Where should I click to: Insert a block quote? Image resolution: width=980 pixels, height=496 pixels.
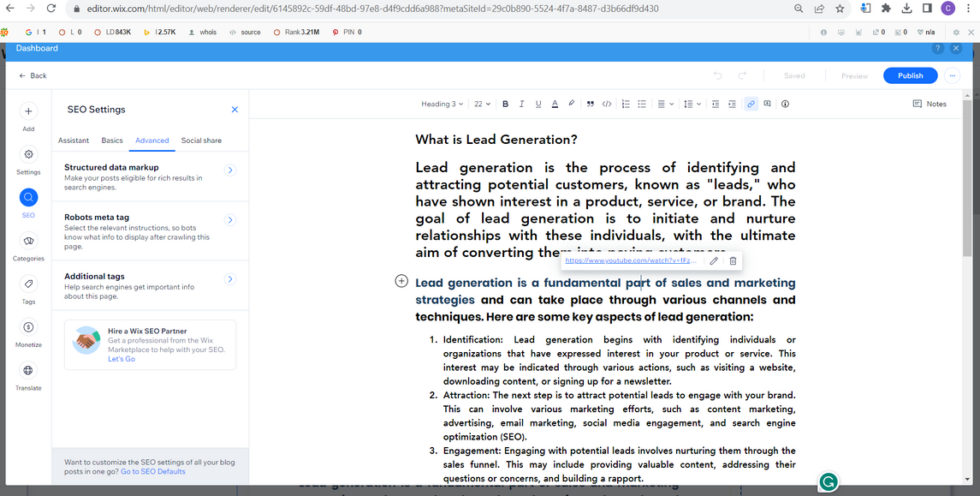tap(590, 104)
